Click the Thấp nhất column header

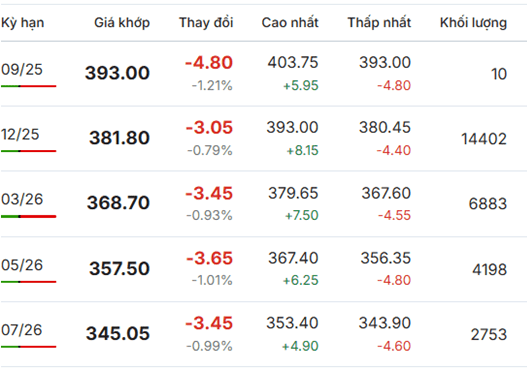click(379, 23)
